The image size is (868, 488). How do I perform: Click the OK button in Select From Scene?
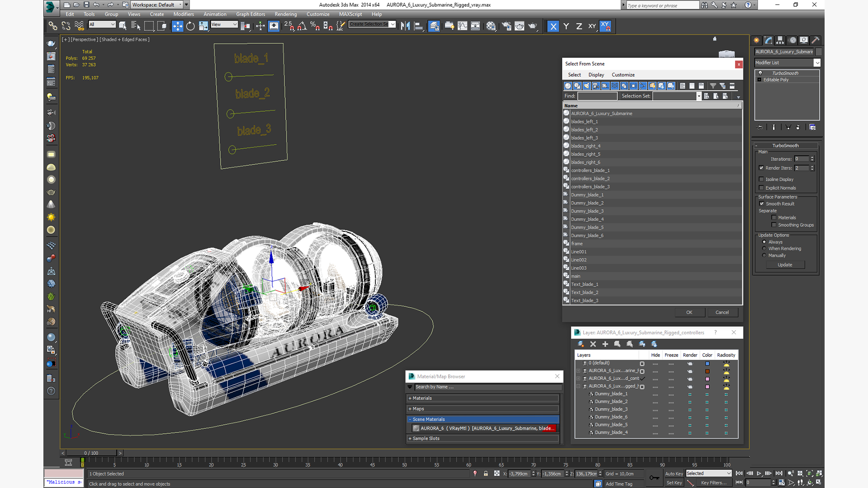689,312
